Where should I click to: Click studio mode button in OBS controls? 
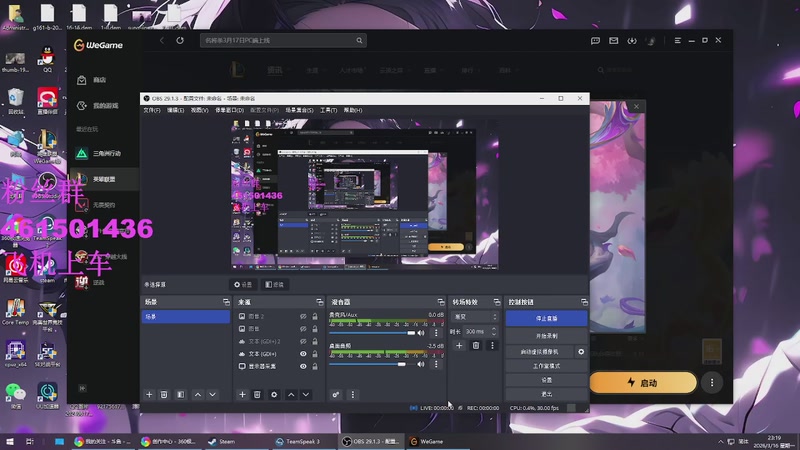546,366
